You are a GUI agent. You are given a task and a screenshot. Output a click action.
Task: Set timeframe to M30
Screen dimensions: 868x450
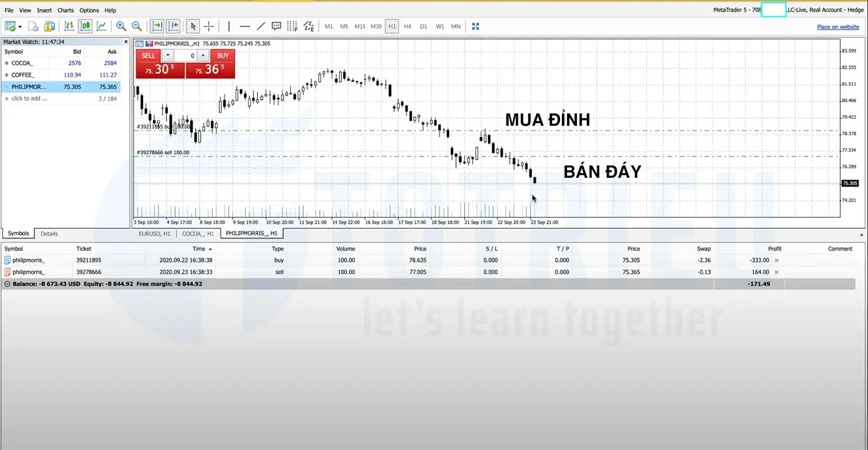click(376, 27)
